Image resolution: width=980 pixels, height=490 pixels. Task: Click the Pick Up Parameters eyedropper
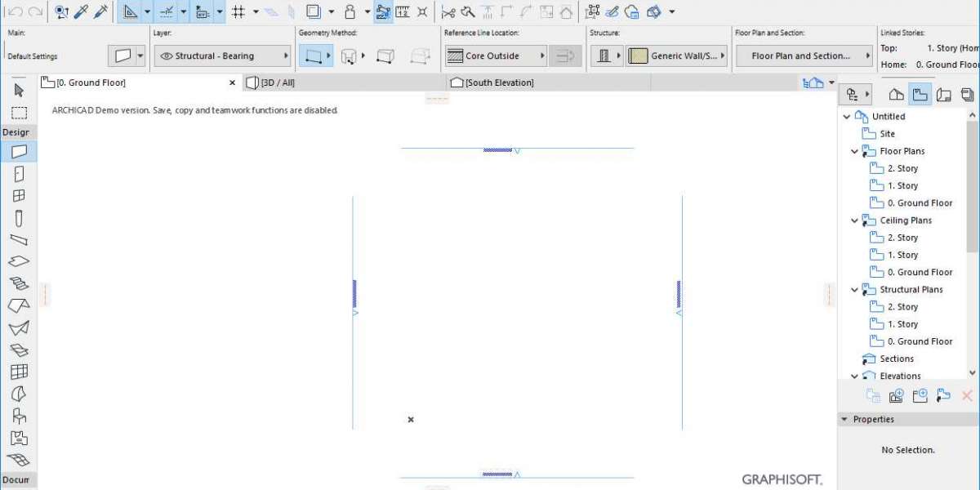pos(82,12)
